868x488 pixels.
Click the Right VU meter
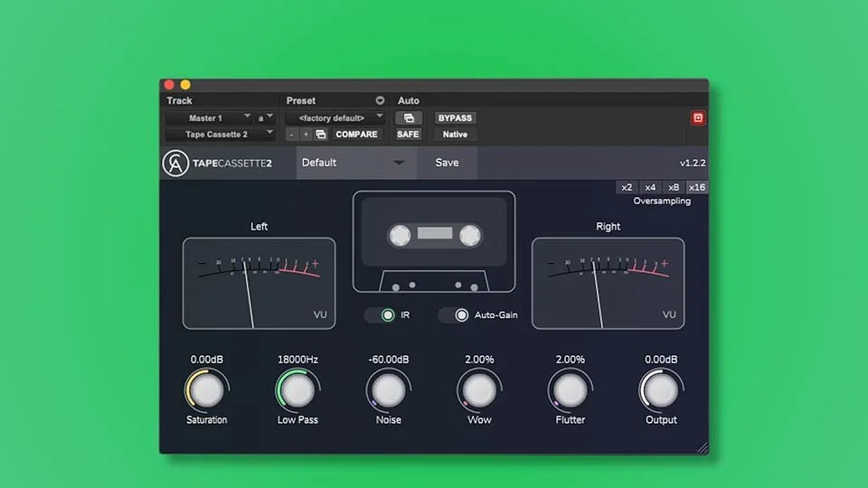pyautogui.click(x=608, y=283)
